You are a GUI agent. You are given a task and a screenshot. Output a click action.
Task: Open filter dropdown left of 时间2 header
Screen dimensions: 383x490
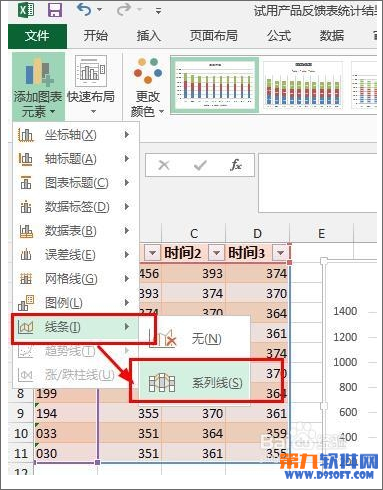153,253
